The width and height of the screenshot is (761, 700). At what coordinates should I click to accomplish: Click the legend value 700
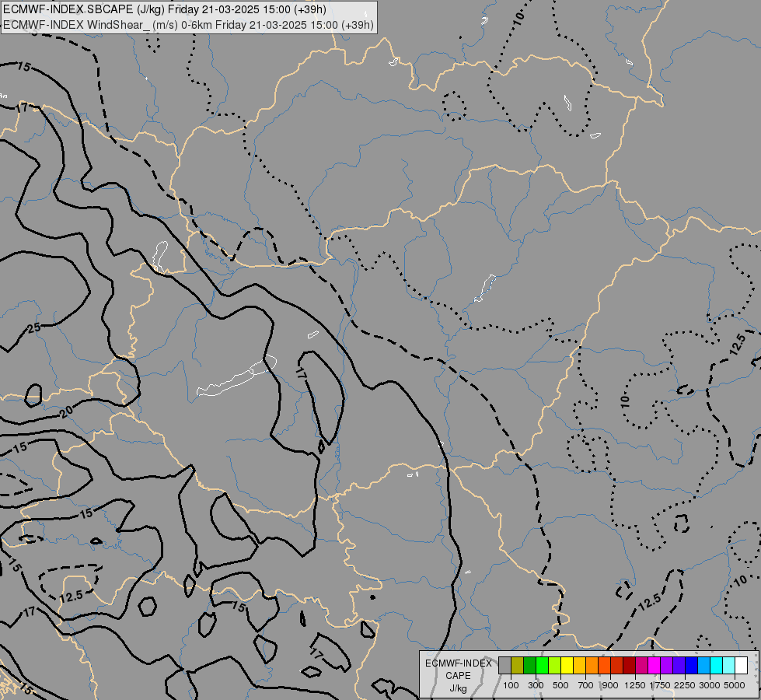coord(586,685)
